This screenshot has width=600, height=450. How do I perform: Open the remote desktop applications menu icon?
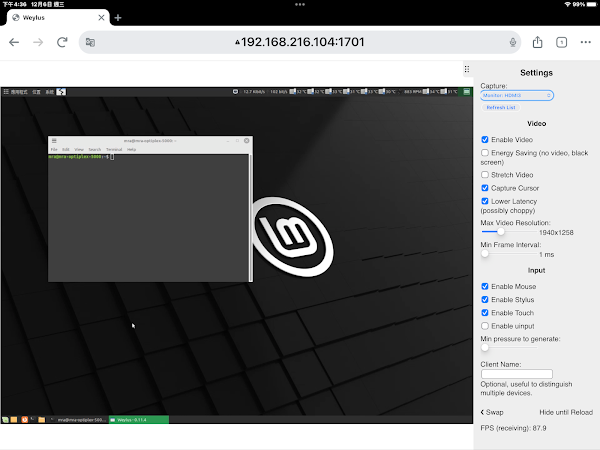[6, 91]
